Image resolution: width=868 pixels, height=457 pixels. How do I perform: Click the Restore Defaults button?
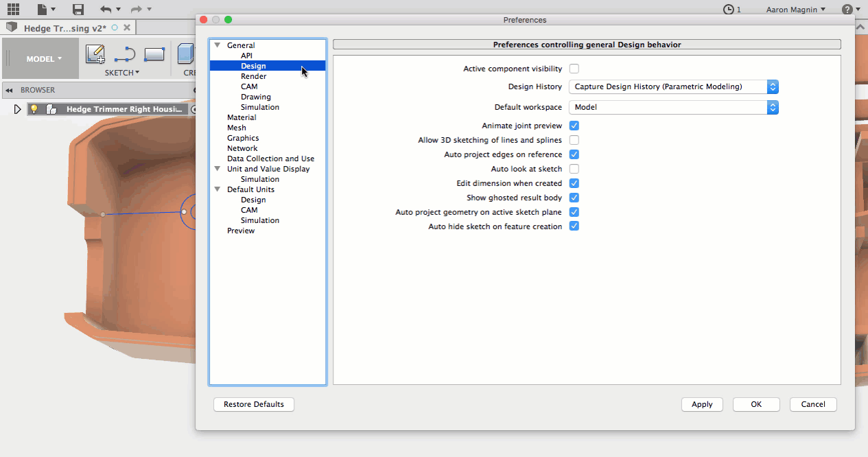[254, 404]
